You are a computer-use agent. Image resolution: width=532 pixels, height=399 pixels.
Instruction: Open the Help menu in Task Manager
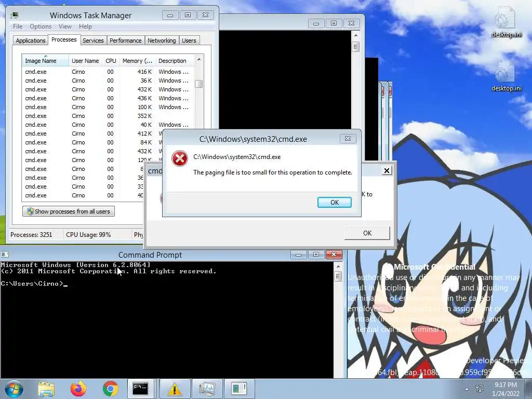[85, 26]
